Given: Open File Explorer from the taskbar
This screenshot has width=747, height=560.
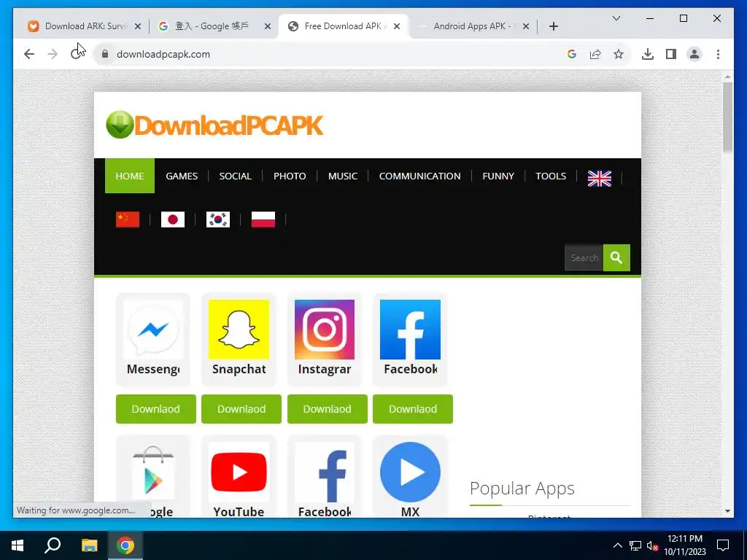Looking at the screenshot, I should pos(89,545).
